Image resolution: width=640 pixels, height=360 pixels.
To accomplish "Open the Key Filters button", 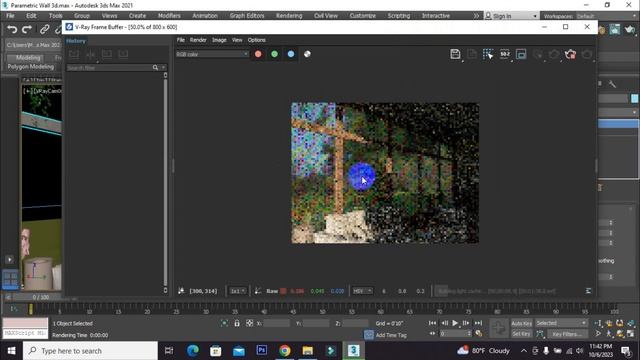I will point(567,333).
